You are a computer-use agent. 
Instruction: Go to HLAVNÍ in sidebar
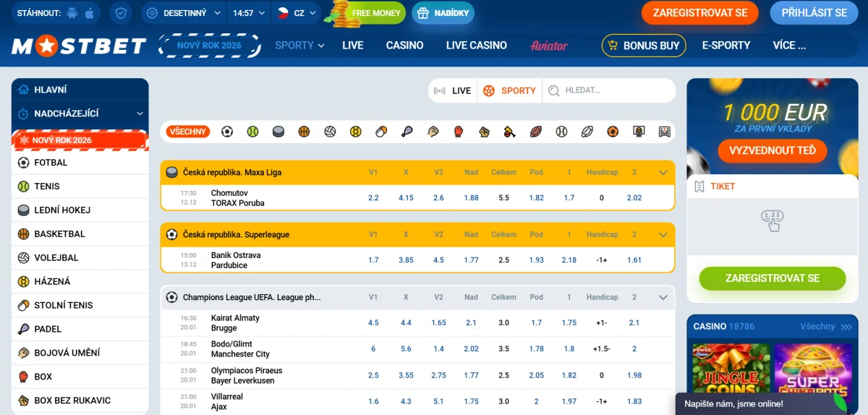(80, 90)
